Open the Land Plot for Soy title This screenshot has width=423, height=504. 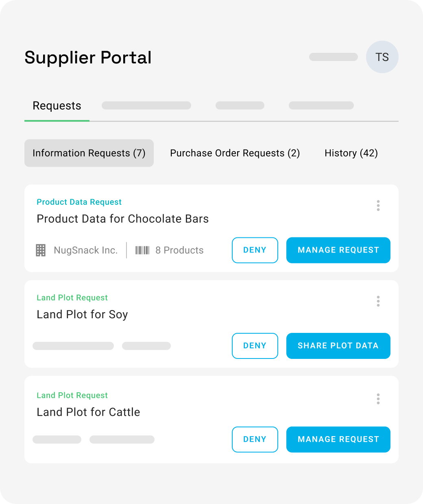tap(83, 315)
